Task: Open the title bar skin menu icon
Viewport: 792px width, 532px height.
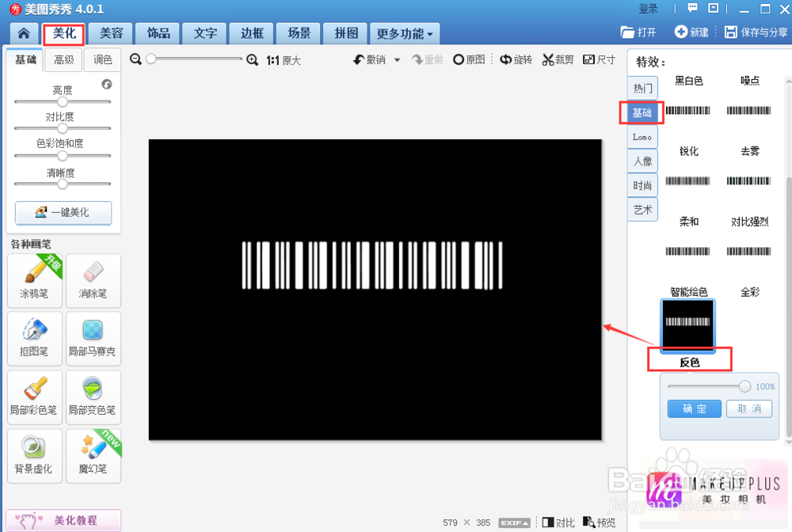Action: tap(714, 8)
